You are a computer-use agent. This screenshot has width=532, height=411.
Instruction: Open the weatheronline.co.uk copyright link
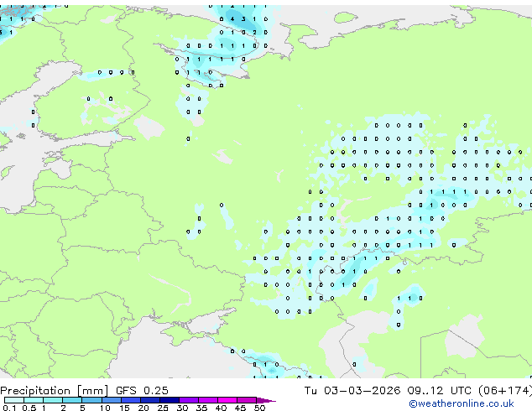(462, 403)
